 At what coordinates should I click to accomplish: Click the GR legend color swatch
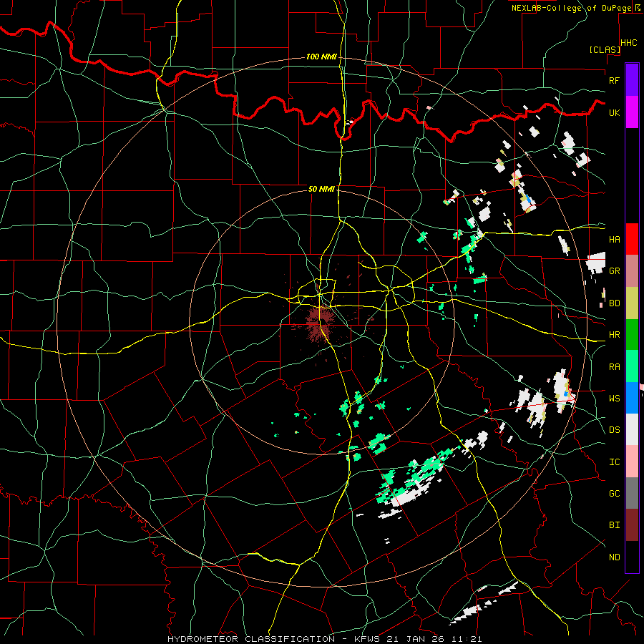click(632, 271)
